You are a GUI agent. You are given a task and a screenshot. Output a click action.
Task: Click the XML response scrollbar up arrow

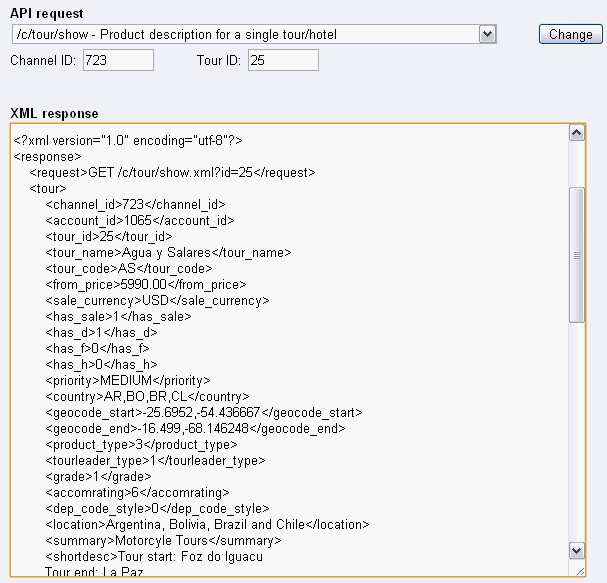click(577, 133)
